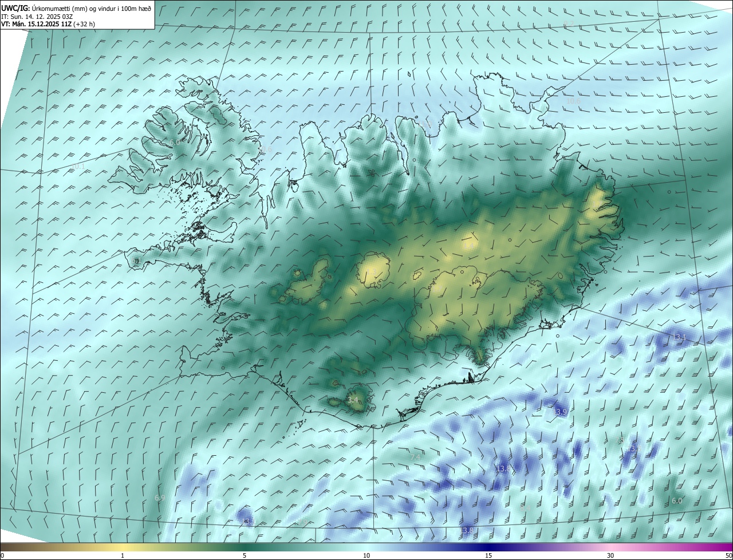This screenshot has width=733, height=560.
Task: Click the "10" tick on the color scale
Action: 366,555
